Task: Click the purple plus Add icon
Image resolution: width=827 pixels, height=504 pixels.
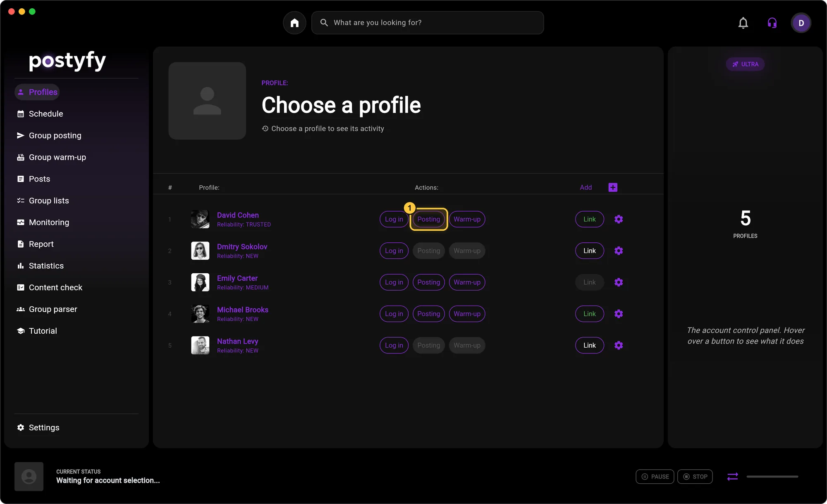Action: coord(613,187)
